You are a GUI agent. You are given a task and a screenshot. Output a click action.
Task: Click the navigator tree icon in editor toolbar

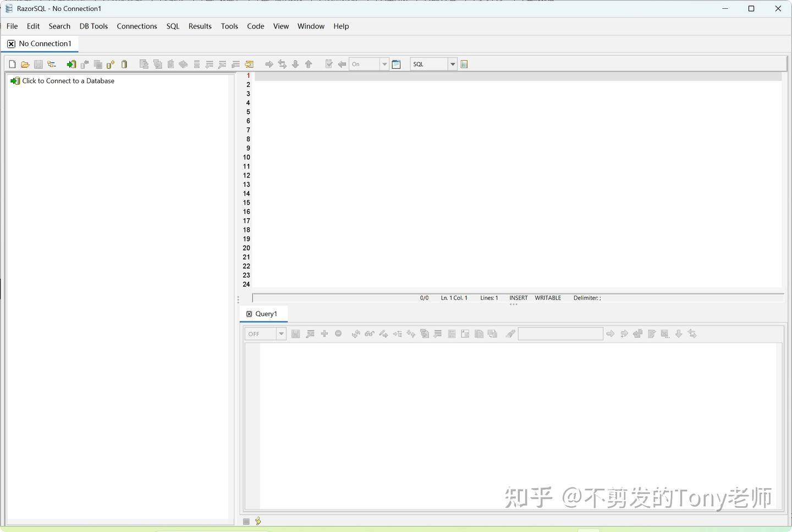point(52,64)
